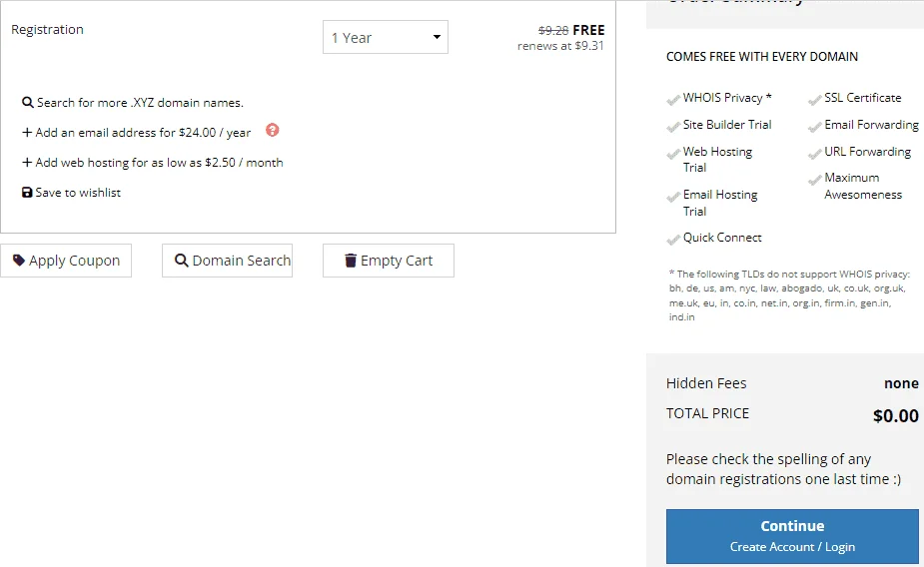Image resolution: width=924 pixels, height=567 pixels.
Task: Click the TOTAL PRICE label
Action: pos(707,413)
